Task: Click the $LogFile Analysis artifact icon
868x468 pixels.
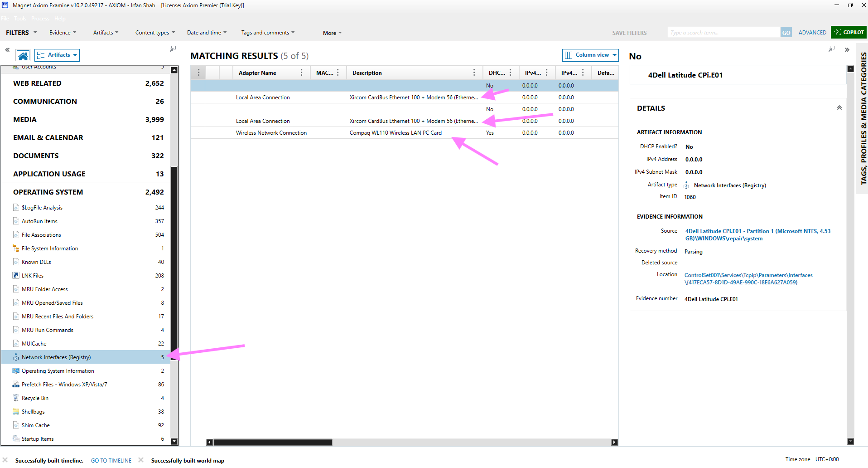Action: 16,208
